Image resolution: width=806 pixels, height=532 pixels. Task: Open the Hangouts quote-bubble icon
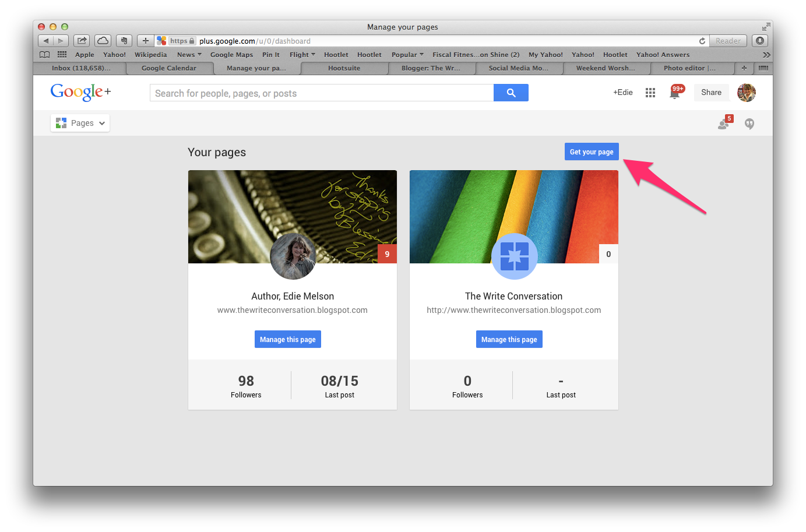pos(749,124)
